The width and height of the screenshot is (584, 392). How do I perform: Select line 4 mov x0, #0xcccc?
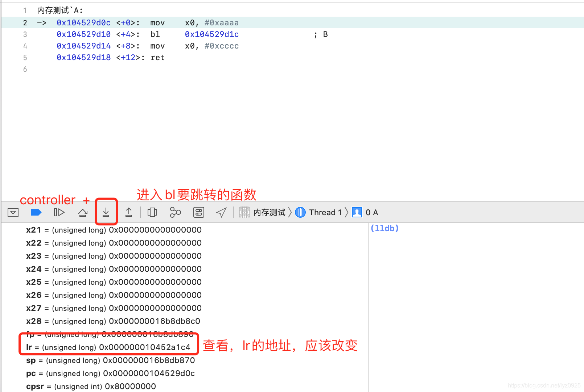tap(292, 46)
